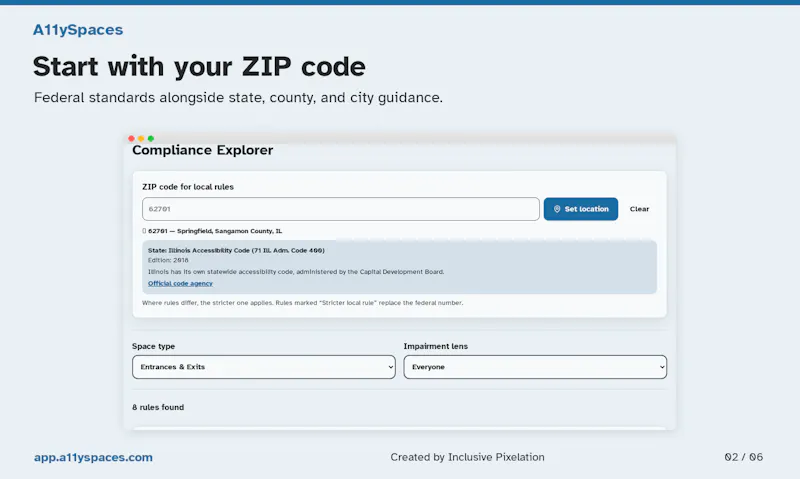
Task: Open the Space type dropdown
Action: point(264,367)
